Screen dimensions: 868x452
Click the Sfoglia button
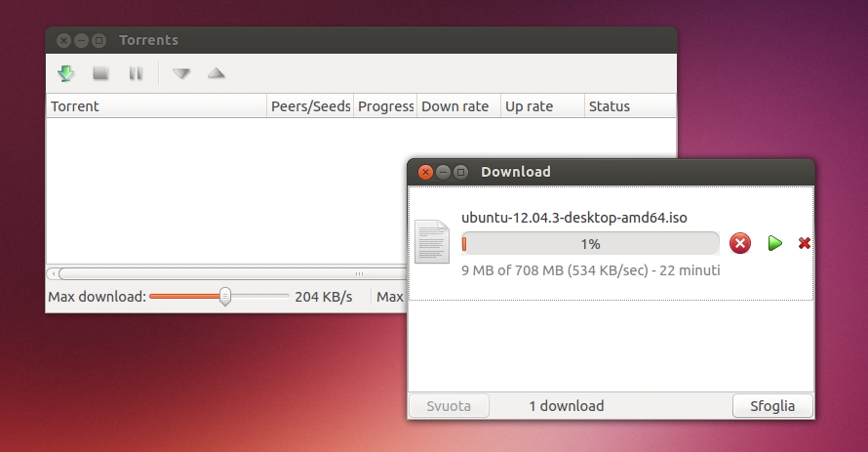coord(772,406)
